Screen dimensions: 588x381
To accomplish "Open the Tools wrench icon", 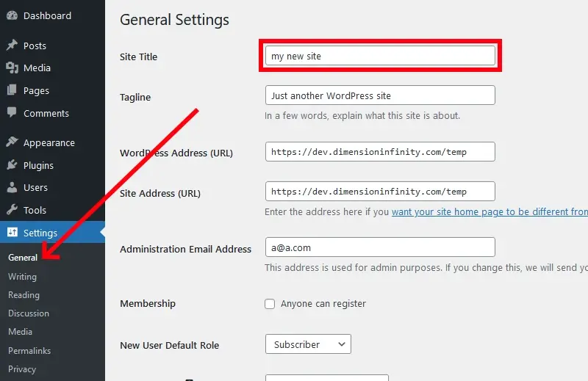I will [x=12, y=209].
